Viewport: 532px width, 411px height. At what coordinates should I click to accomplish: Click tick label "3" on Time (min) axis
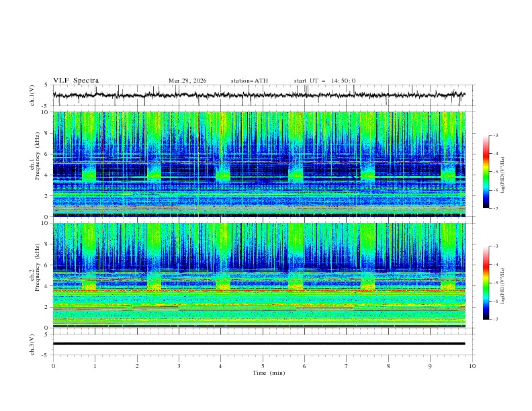point(179,366)
